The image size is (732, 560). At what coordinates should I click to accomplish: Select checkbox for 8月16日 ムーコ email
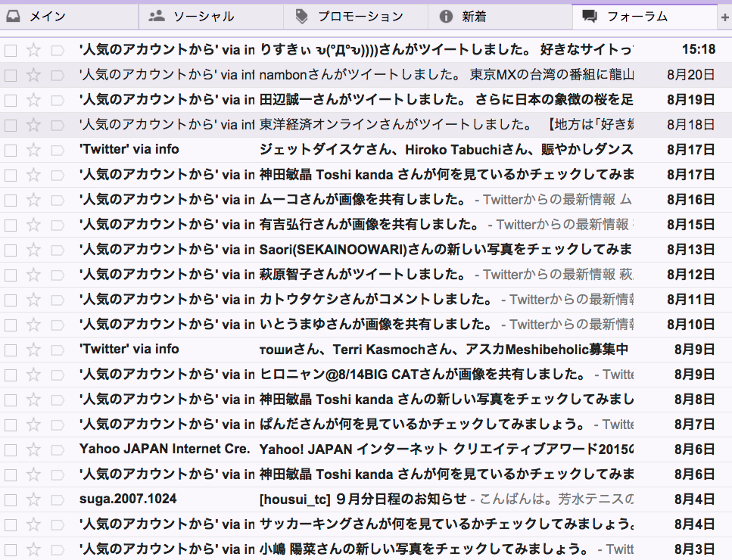tap(11, 200)
